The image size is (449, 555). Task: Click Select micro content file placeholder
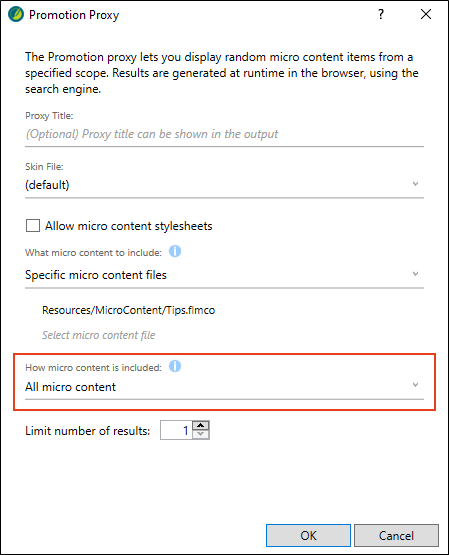[x=98, y=335]
